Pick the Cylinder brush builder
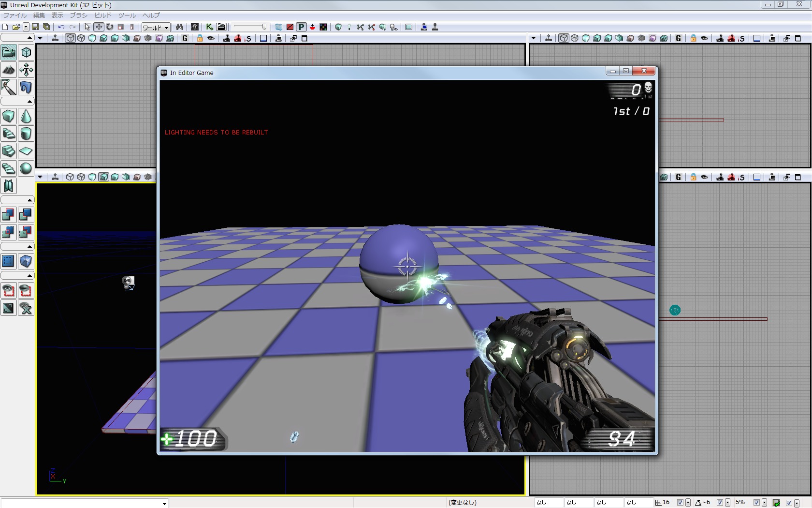Image resolution: width=812 pixels, height=508 pixels. pos(26,134)
